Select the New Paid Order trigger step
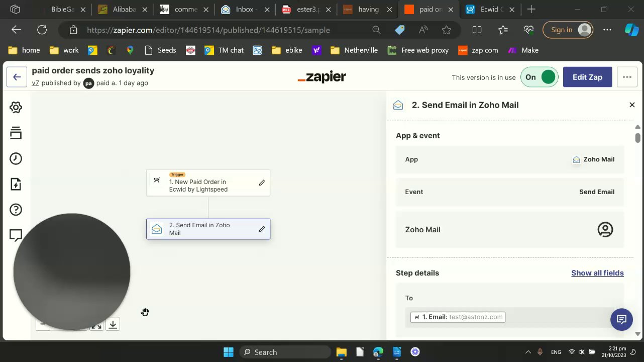 tap(208, 183)
